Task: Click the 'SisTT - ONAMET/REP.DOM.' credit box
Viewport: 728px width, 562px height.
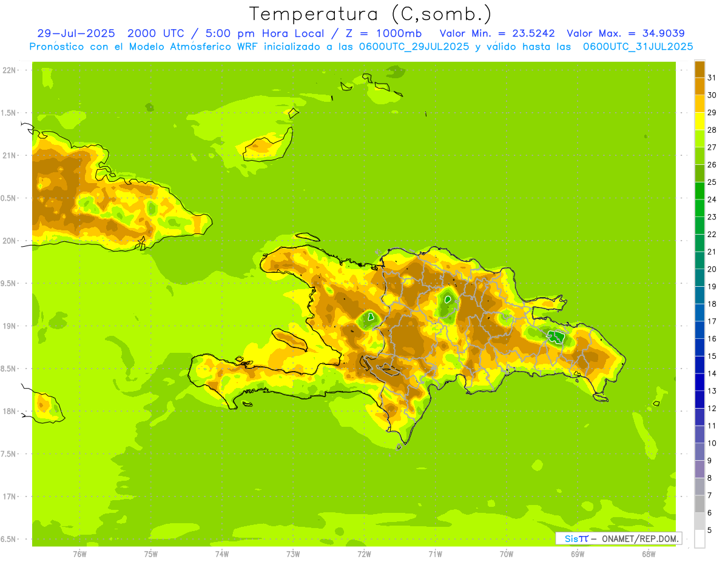Action: tap(618, 538)
